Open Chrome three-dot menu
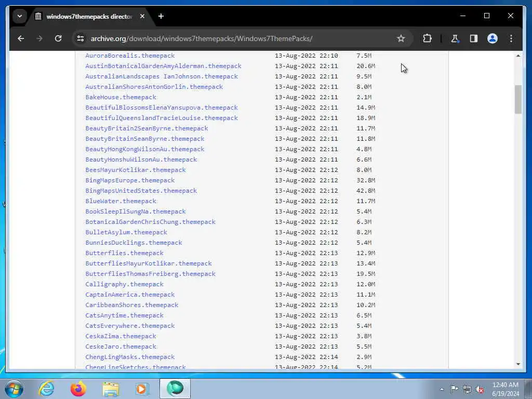This screenshot has height=399, width=532. (511, 38)
